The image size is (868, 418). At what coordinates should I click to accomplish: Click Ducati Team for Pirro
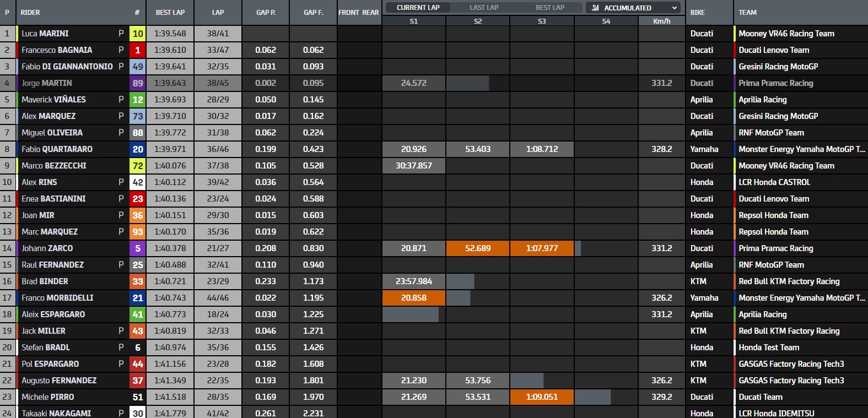(760, 397)
